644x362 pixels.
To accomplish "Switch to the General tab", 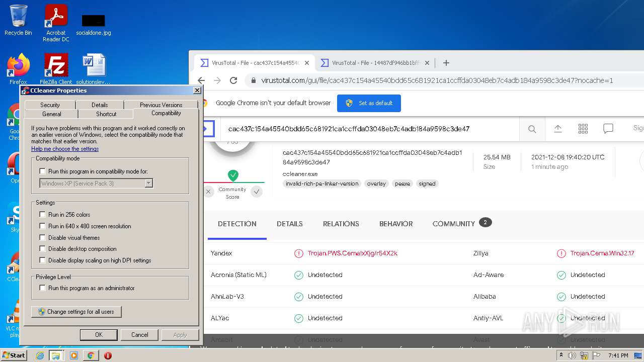I will pos(52,114).
